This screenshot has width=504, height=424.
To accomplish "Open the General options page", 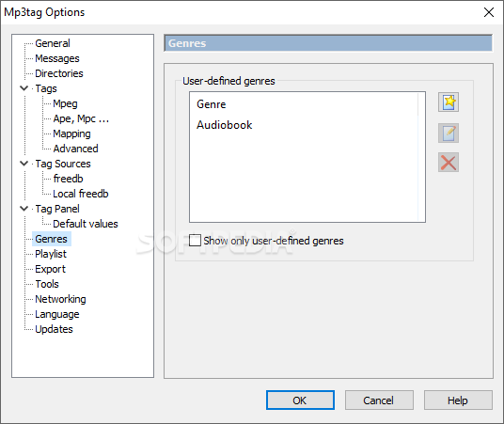I will pyautogui.click(x=53, y=43).
